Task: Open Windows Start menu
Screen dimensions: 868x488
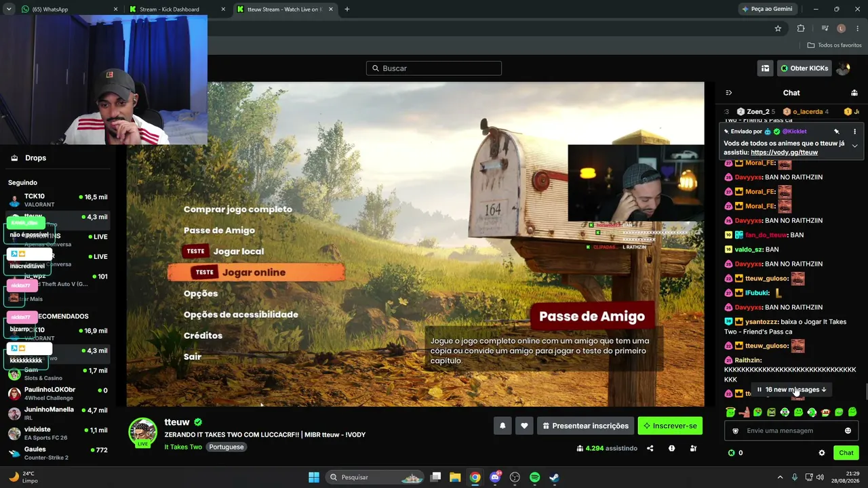Action: tap(314, 477)
